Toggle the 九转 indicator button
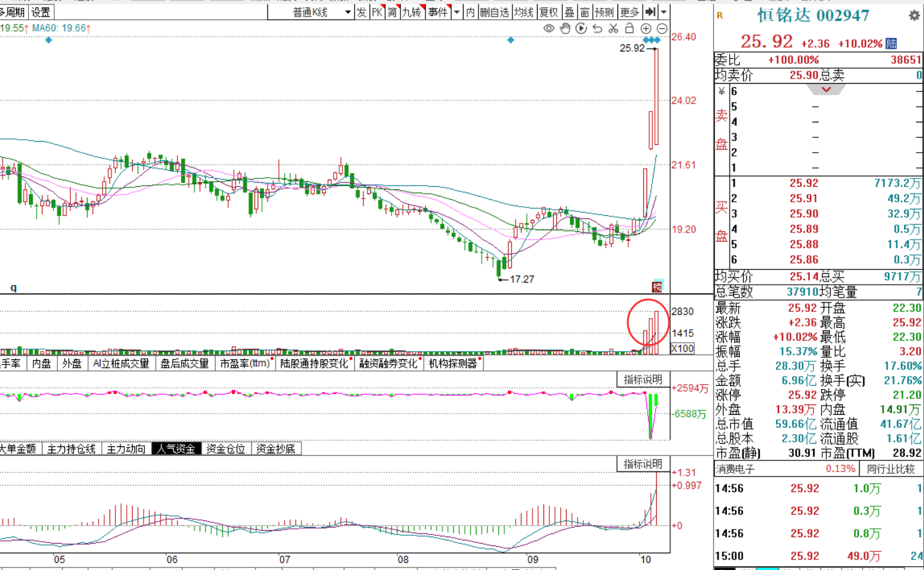The image size is (924, 570). 412,12
